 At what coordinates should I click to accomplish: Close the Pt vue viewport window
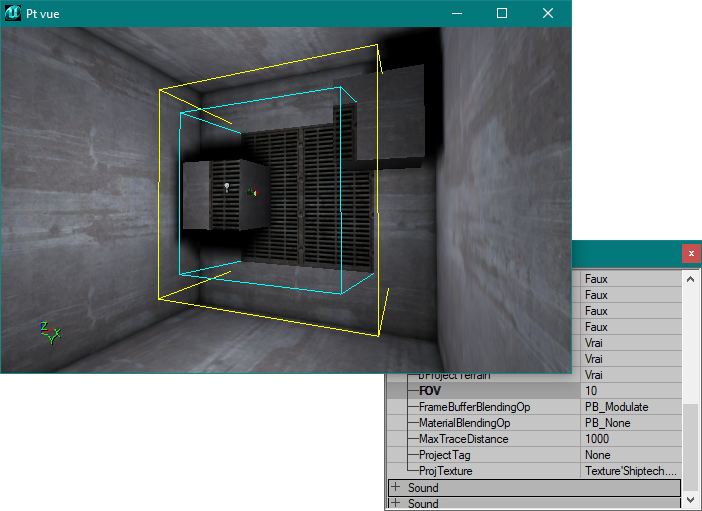tap(548, 13)
